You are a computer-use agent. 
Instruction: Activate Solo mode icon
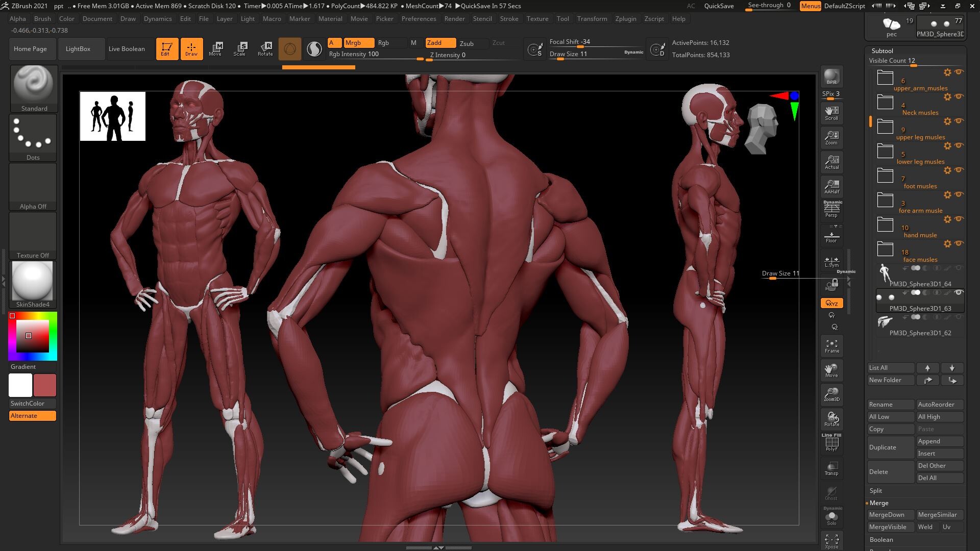pyautogui.click(x=831, y=517)
